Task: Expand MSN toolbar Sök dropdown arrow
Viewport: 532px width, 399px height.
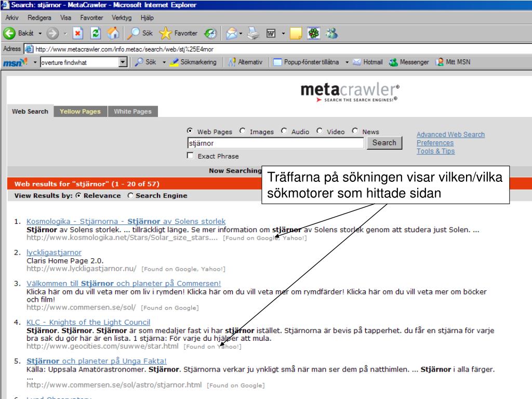Action: pyautogui.click(x=164, y=62)
